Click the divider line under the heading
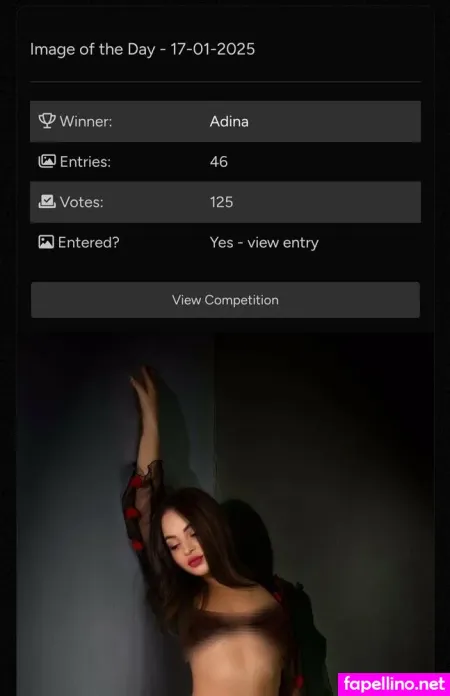450x696 pixels. [225, 82]
